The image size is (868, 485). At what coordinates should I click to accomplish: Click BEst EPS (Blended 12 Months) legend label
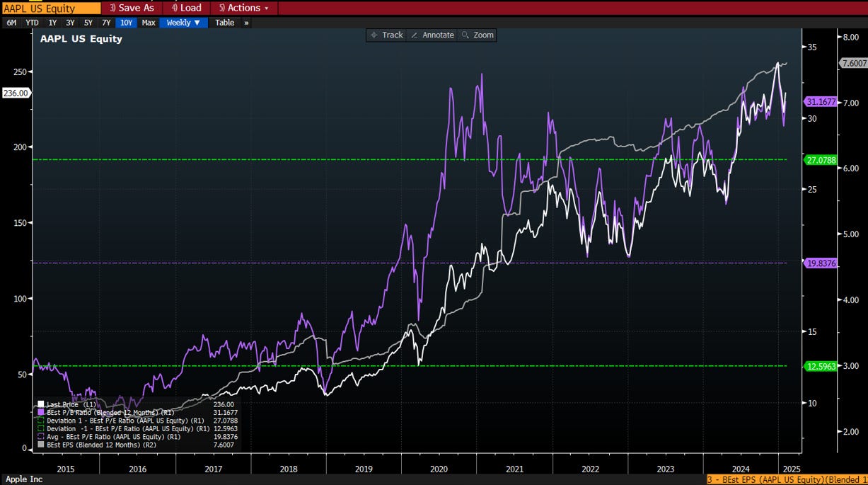coord(101,445)
